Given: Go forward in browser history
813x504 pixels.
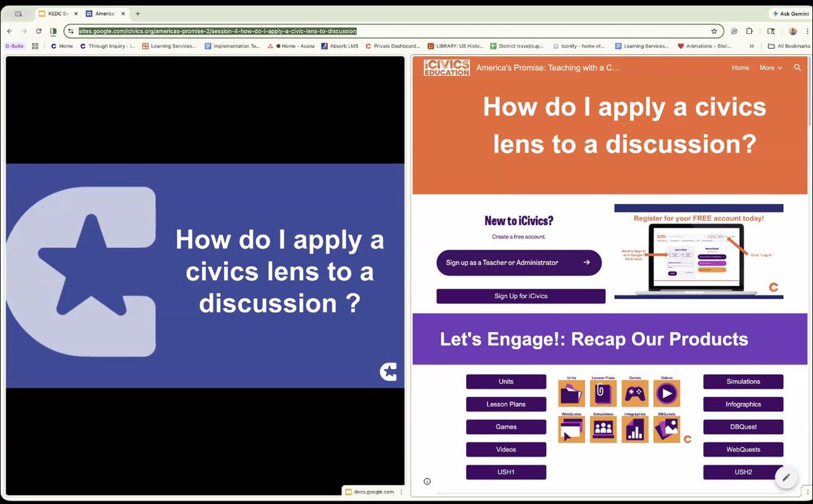Looking at the screenshot, I should point(24,31).
